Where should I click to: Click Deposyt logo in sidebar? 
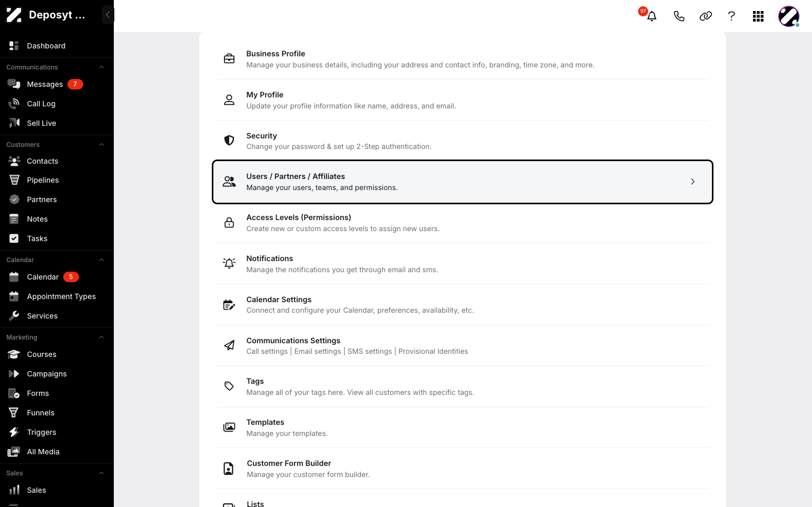click(14, 15)
